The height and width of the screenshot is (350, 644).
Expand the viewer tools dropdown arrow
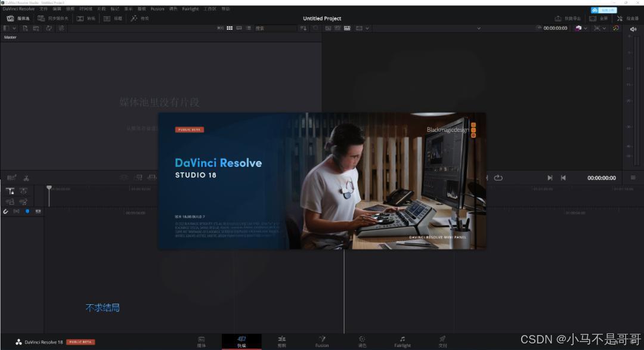[604, 29]
